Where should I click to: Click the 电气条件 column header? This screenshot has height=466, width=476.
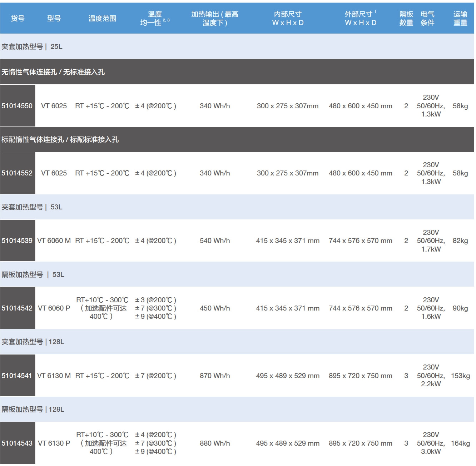pyautogui.click(x=427, y=19)
